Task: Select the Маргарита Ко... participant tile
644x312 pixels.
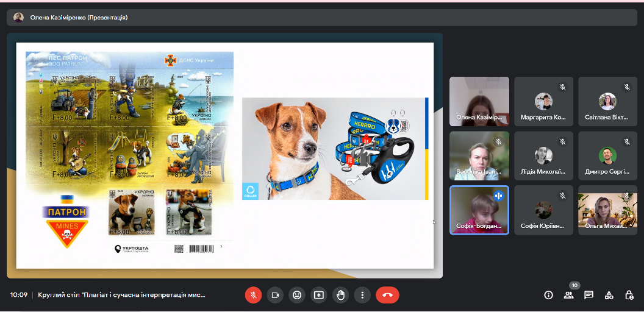Action: [x=543, y=101]
